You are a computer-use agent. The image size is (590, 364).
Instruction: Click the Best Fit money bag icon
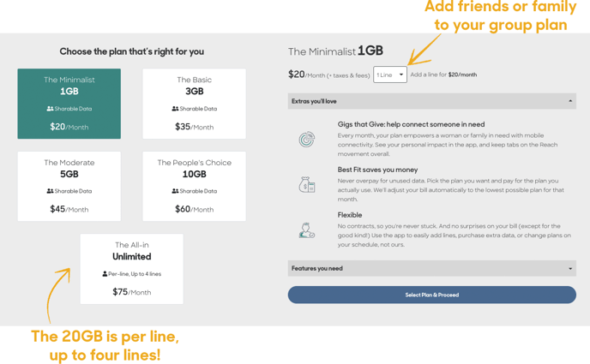[x=307, y=185]
